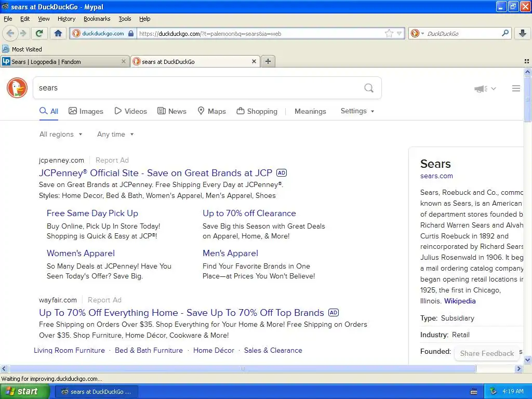Open the Bookmarks menu
Image resolution: width=532 pixels, height=399 pixels.
coord(97,19)
